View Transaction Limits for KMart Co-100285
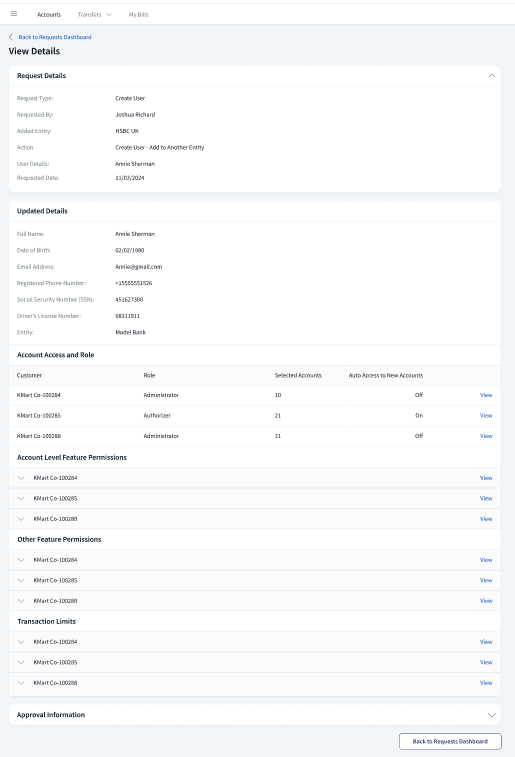The width and height of the screenshot is (515, 757). click(x=486, y=662)
